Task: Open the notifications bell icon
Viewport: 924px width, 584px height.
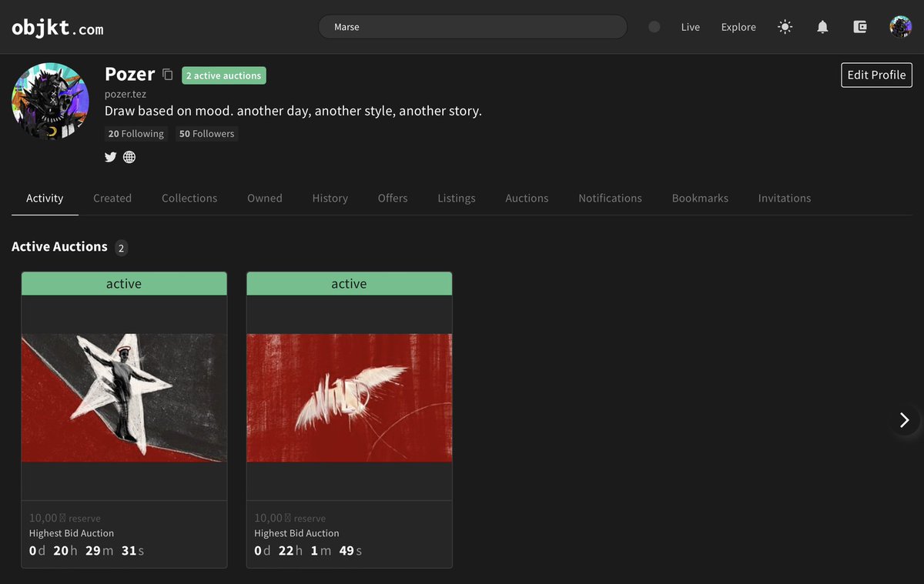Action: point(822,27)
